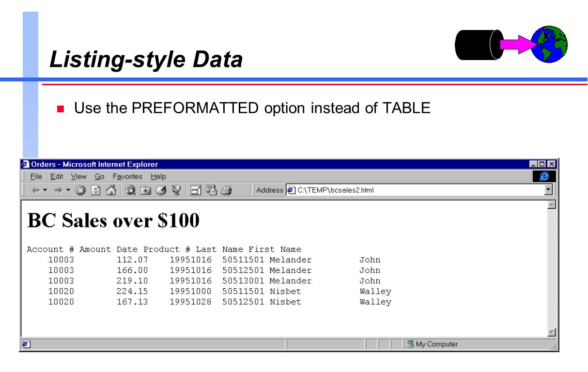
Task: Stop loading with the Stop icon
Action: [x=81, y=190]
